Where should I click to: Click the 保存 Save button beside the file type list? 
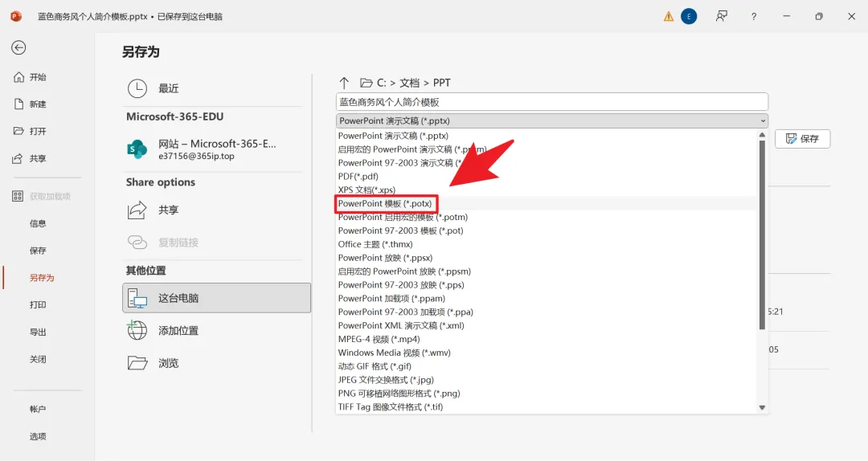click(x=802, y=138)
